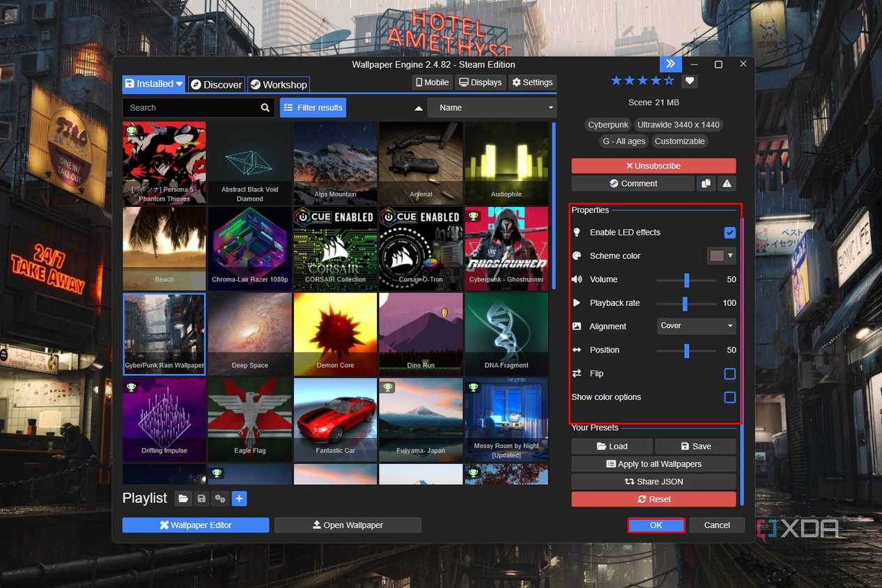The width and height of the screenshot is (882, 588).
Task: Click the Playback rate slider
Action: click(686, 303)
